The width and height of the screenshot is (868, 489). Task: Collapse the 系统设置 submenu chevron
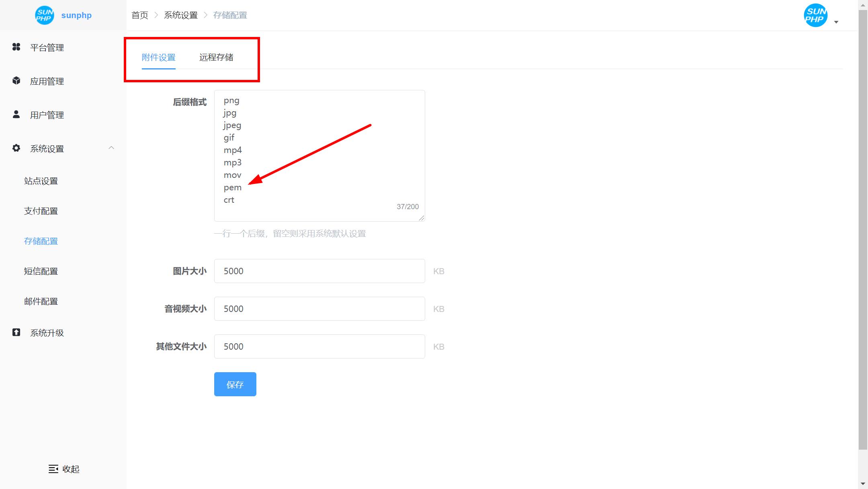pos(111,148)
